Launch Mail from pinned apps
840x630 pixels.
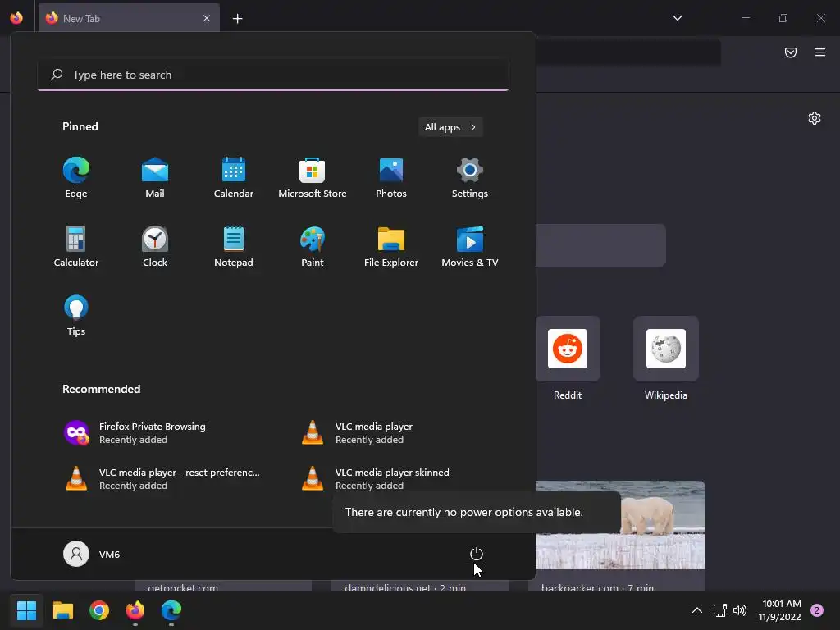pyautogui.click(x=155, y=178)
